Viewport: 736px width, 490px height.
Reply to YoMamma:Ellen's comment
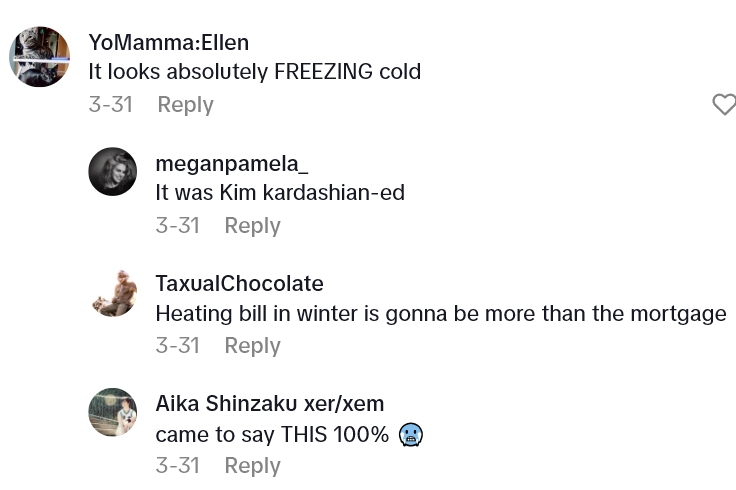[x=185, y=104]
